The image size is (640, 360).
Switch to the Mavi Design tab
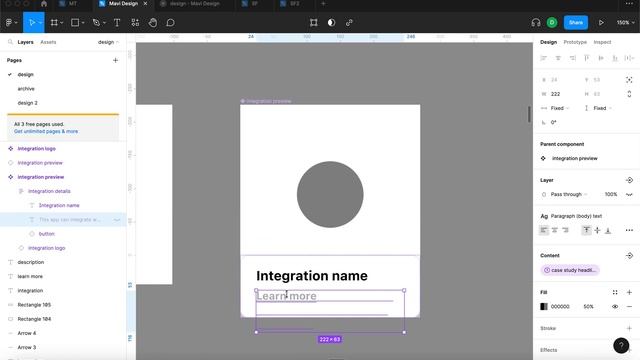pyautogui.click(x=123, y=4)
